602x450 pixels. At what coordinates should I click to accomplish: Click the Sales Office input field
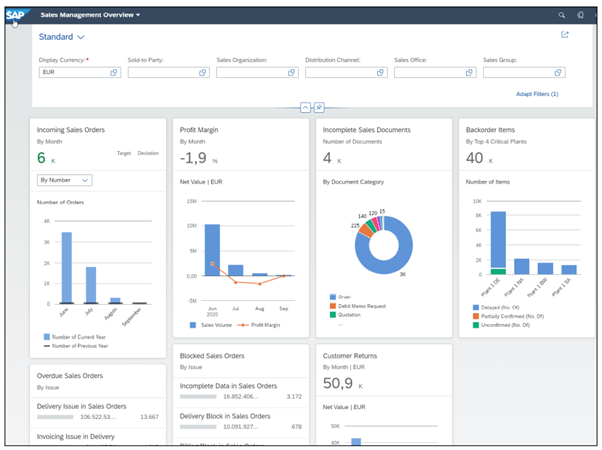tap(426, 73)
